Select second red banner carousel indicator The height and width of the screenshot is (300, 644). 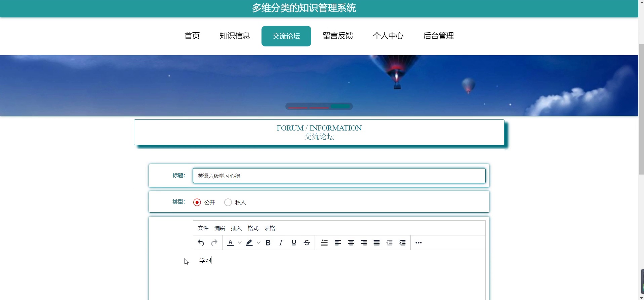319,108
